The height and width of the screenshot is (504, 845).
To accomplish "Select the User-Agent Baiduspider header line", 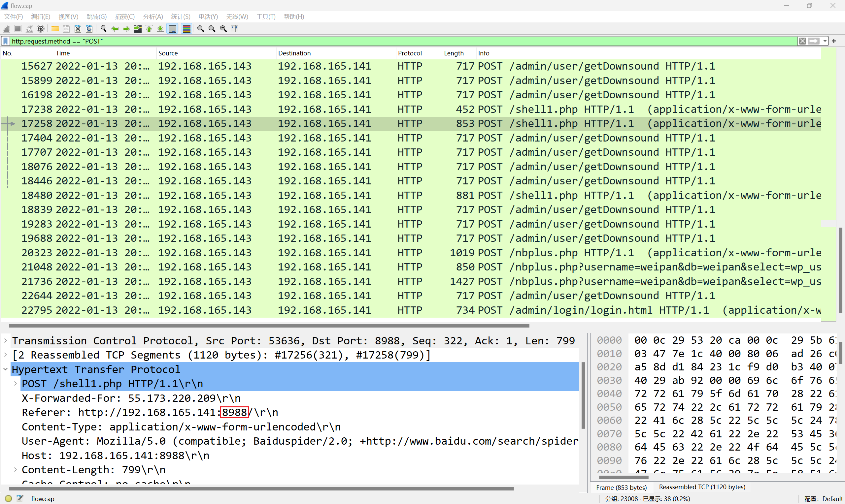I will (x=300, y=441).
